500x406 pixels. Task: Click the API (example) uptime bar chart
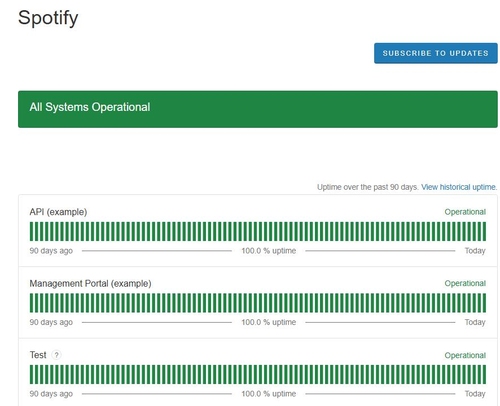pos(258,231)
